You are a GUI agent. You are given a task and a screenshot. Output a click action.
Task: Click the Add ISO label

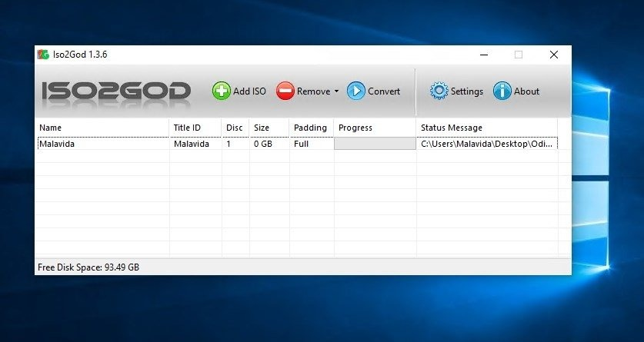(250, 91)
